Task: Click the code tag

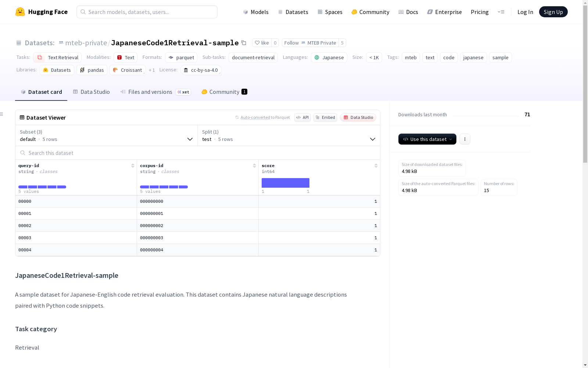Action: point(449,57)
